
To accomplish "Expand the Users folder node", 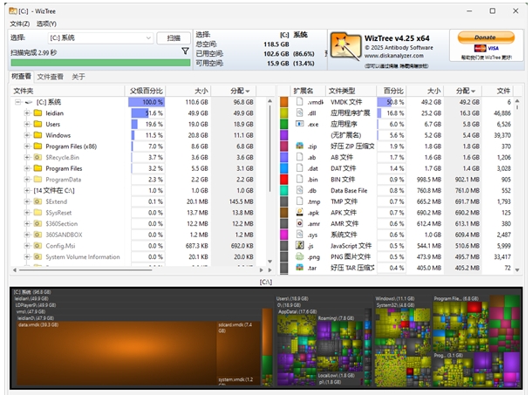I will point(27,124).
